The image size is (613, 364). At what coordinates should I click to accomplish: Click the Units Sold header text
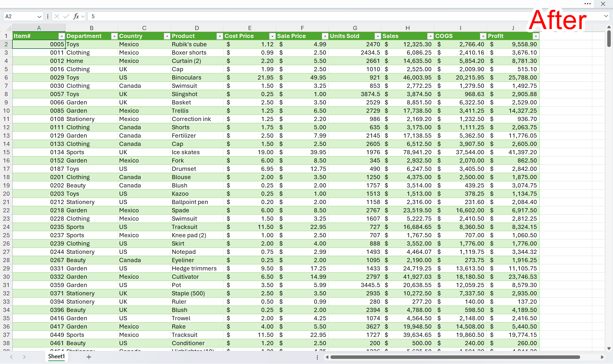pos(344,36)
